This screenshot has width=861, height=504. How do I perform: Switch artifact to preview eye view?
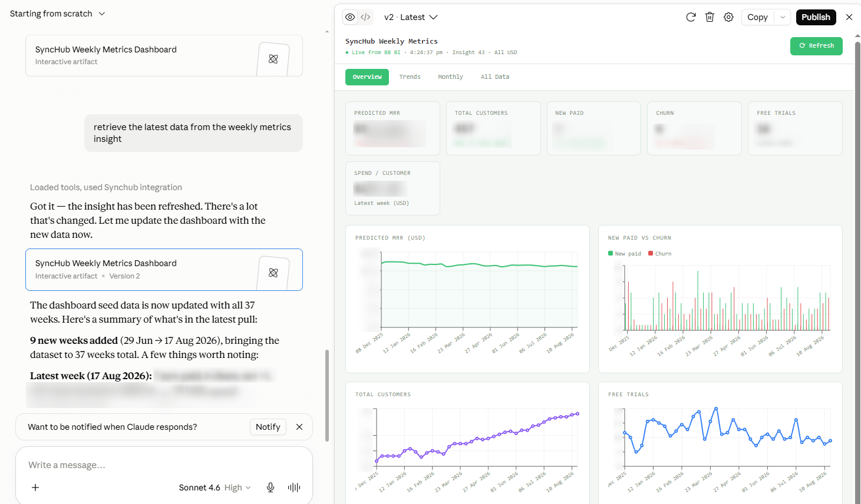pos(350,17)
